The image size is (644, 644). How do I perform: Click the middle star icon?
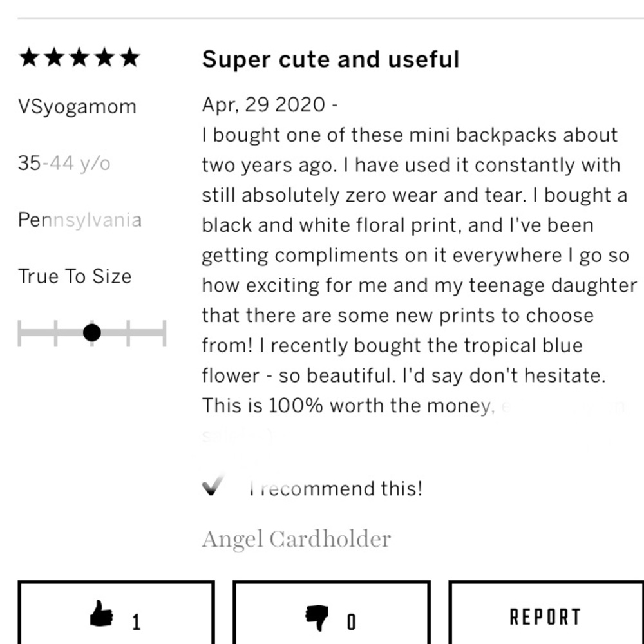[x=80, y=58]
